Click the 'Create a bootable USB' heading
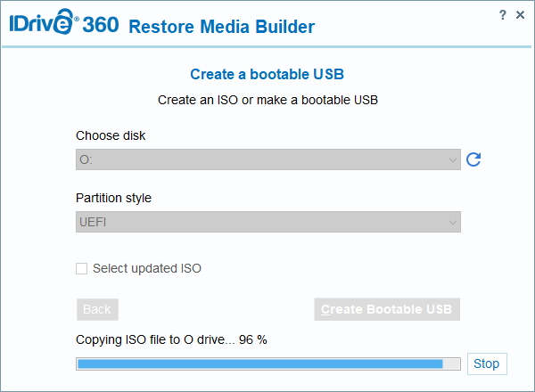The width and height of the screenshot is (535, 392). point(267,74)
